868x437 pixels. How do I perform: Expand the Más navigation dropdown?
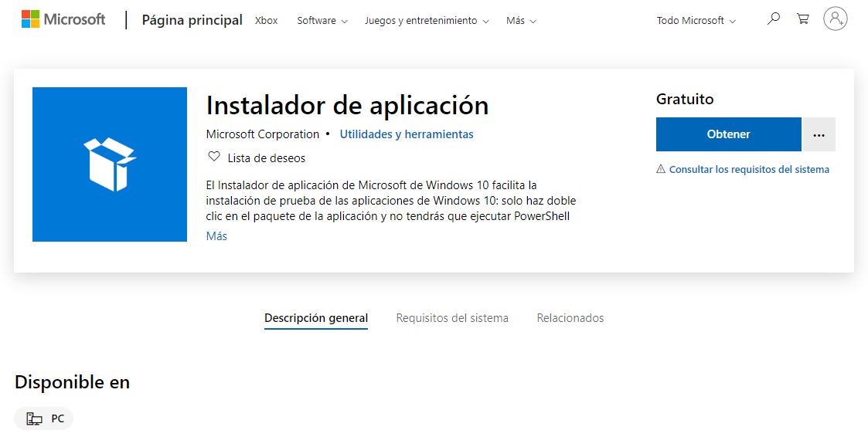(521, 21)
